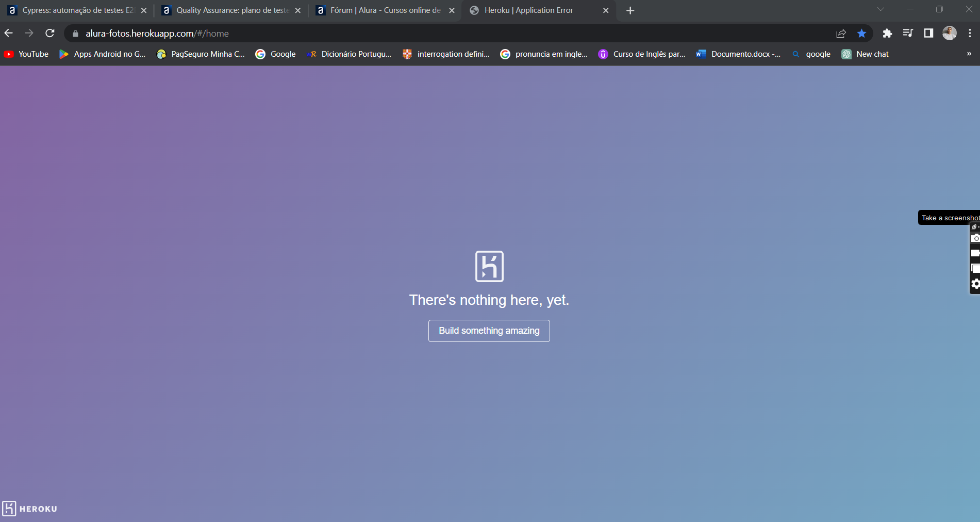Open the capitalized Google bookmark
This screenshot has height=522, width=980.
tap(276, 54)
